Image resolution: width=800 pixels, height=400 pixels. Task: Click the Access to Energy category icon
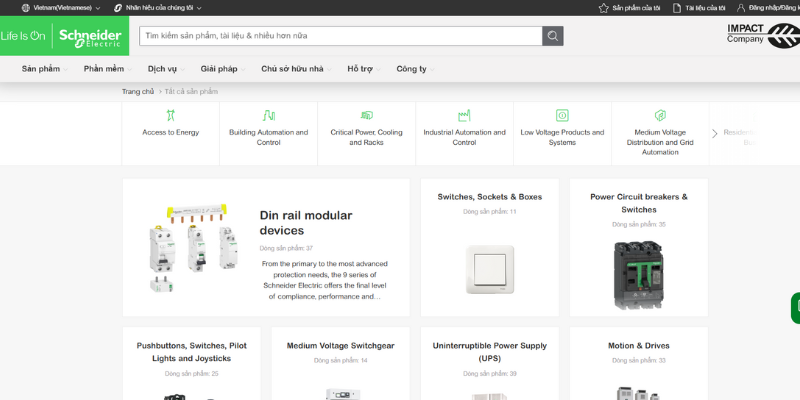click(170, 115)
